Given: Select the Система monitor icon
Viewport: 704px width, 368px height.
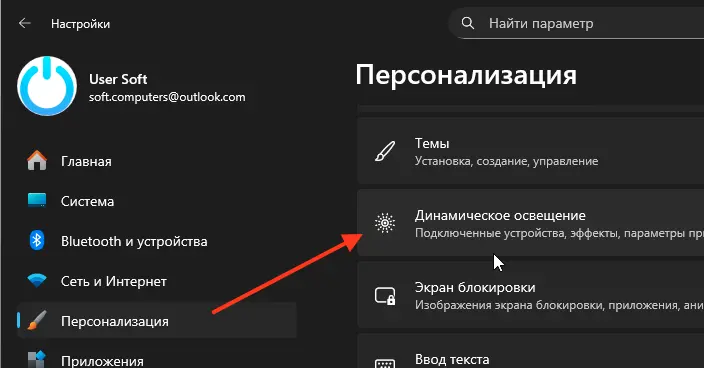Looking at the screenshot, I should pyautogui.click(x=37, y=200).
